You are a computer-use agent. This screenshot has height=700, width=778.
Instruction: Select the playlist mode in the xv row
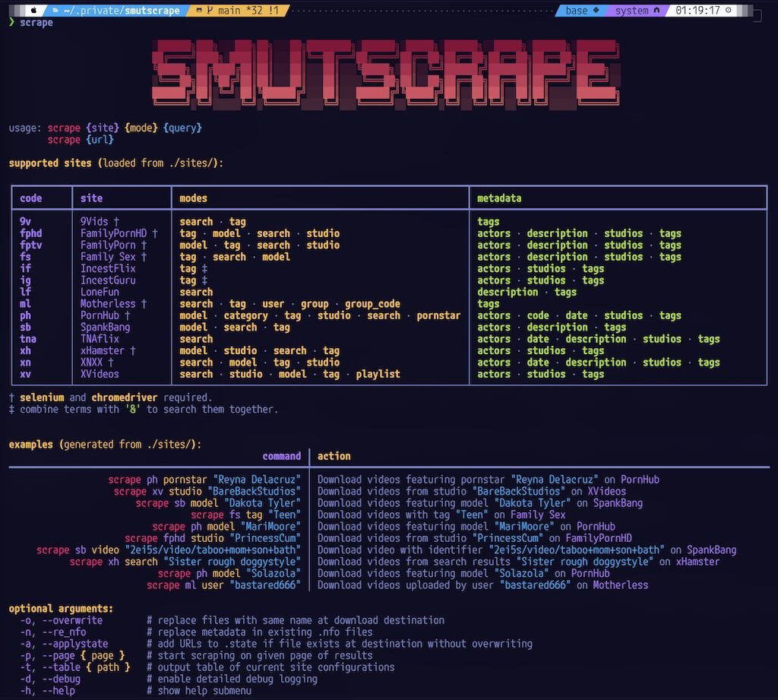tap(378, 374)
